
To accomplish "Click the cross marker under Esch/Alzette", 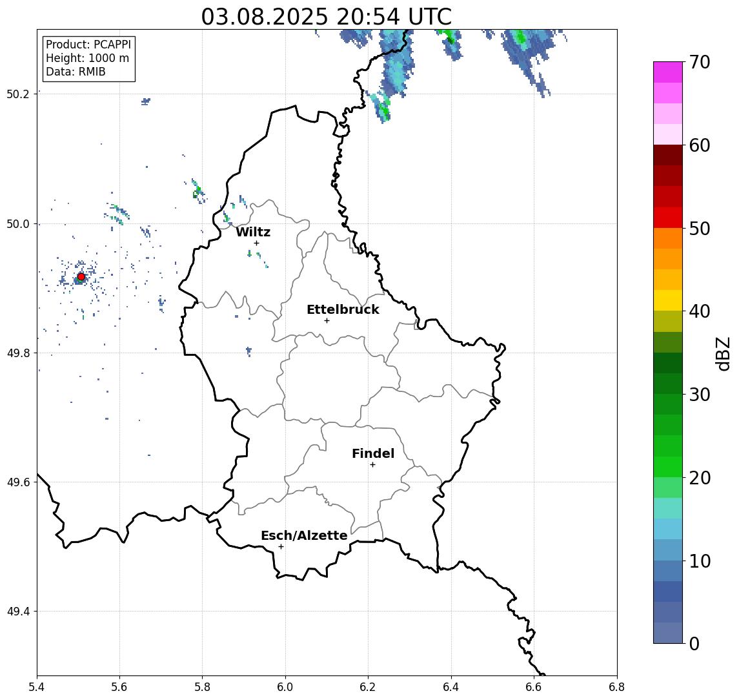I will (x=281, y=547).
